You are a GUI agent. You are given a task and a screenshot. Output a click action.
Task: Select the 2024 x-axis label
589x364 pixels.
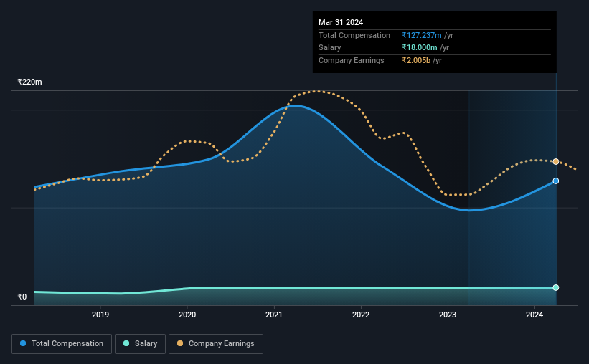(x=534, y=315)
